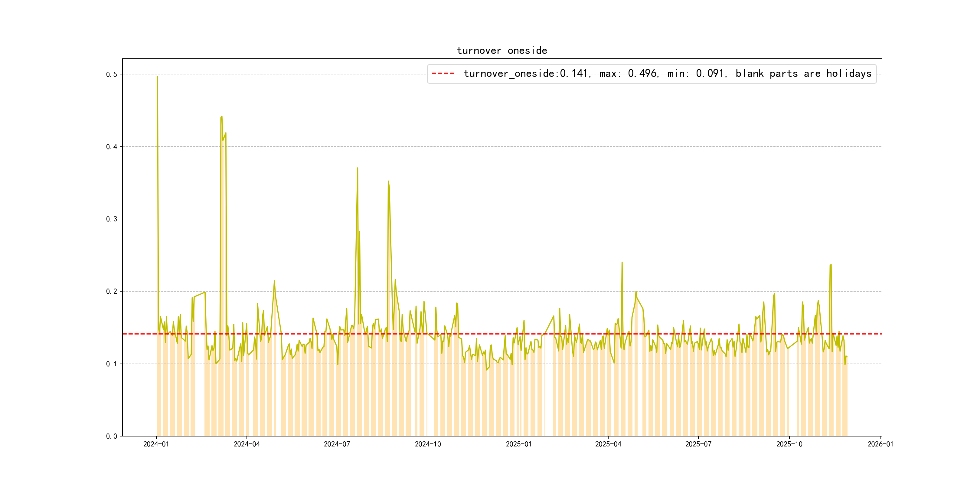Click the 0.1 y-axis tick label
Screen dimensions: 980x490
[x=112, y=364]
